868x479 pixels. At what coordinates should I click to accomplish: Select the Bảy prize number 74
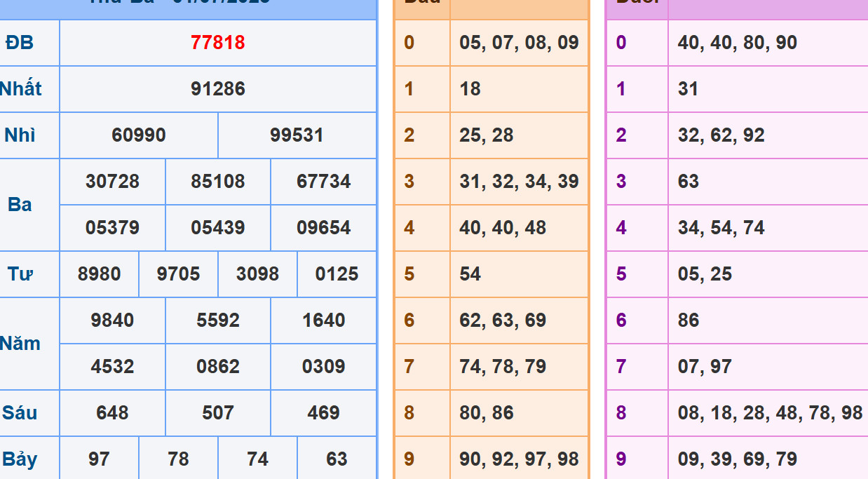click(257, 459)
